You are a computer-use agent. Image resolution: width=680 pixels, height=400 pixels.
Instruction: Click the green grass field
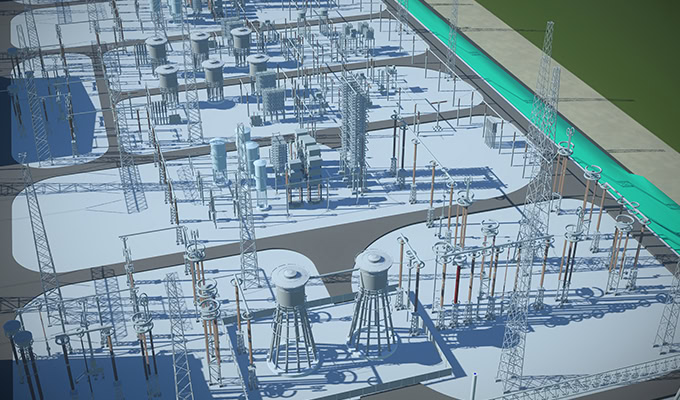coord(600,50)
